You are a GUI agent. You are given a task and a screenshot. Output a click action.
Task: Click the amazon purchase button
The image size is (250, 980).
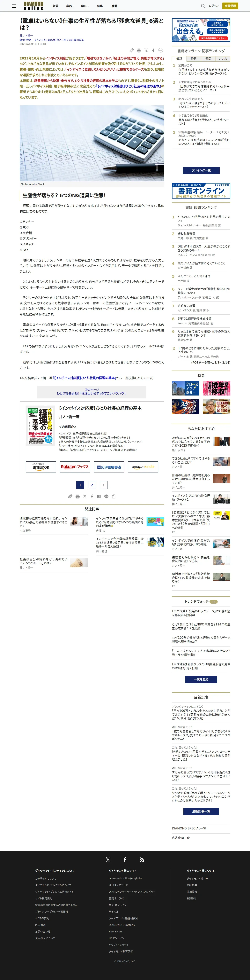pyautogui.click(x=41, y=467)
